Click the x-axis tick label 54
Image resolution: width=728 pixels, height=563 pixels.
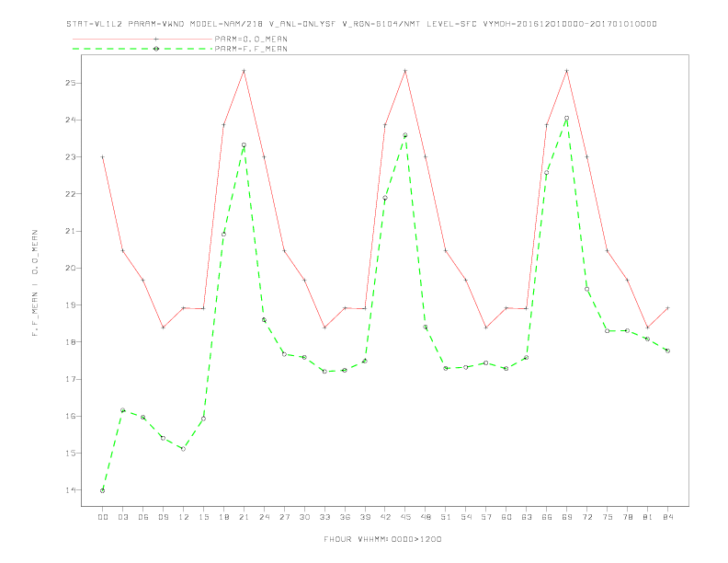coord(466,517)
